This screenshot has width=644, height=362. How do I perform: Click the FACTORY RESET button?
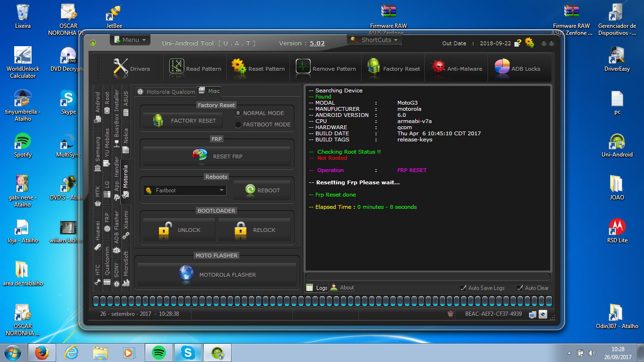(183, 121)
